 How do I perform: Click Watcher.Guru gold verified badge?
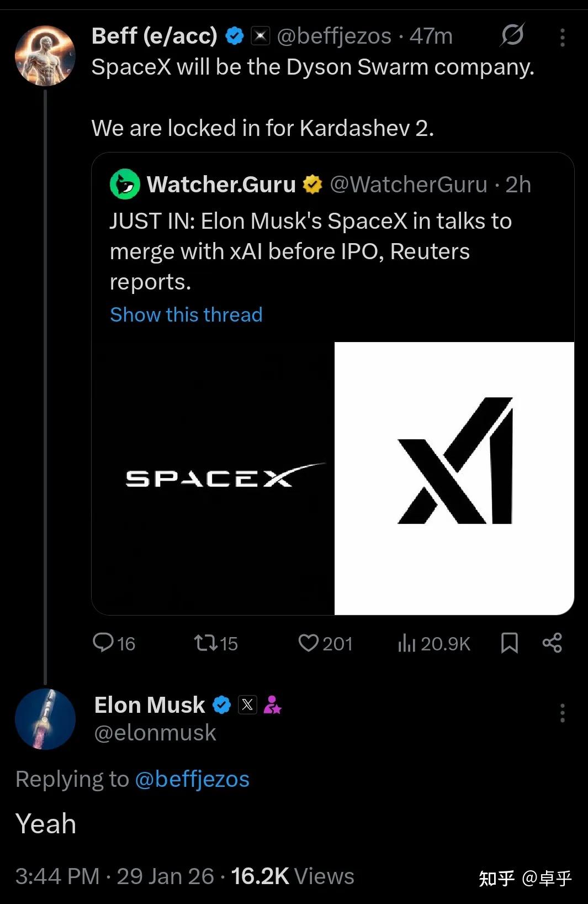point(312,185)
